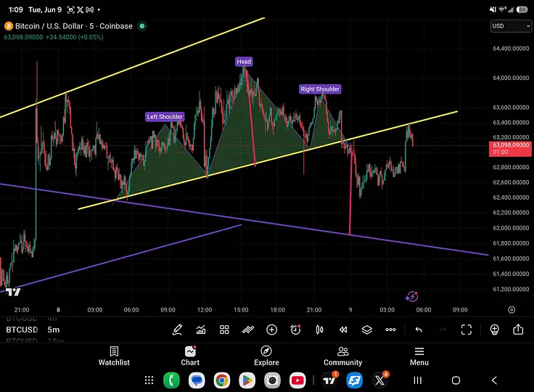Image resolution: width=534 pixels, height=392 pixels.
Task: Tap the TradingView logo on chart corner
Action: tap(13, 292)
